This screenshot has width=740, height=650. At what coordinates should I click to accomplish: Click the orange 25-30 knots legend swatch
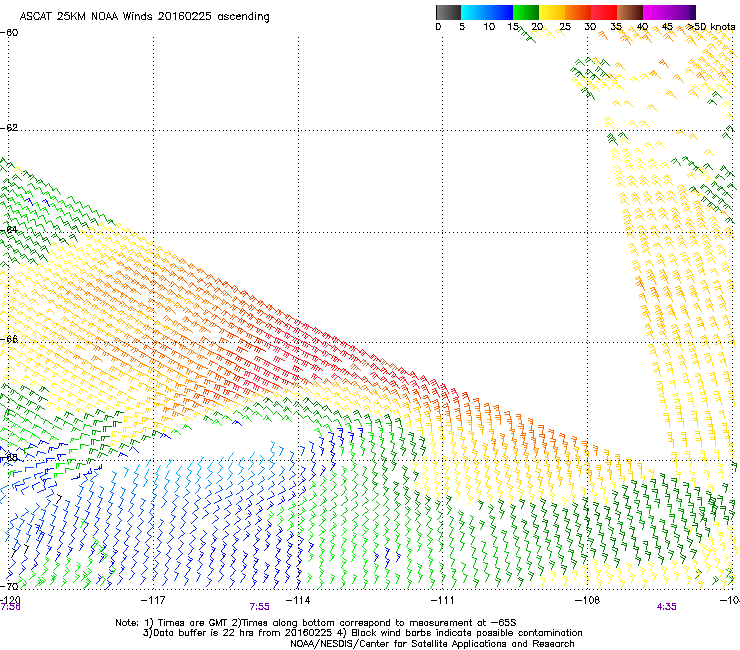click(578, 12)
